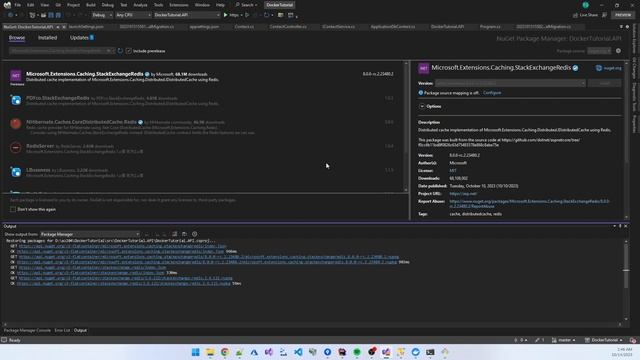Open NuGet settings gear icon
The width and height of the screenshot is (640, 360).
tap(618, 51)
